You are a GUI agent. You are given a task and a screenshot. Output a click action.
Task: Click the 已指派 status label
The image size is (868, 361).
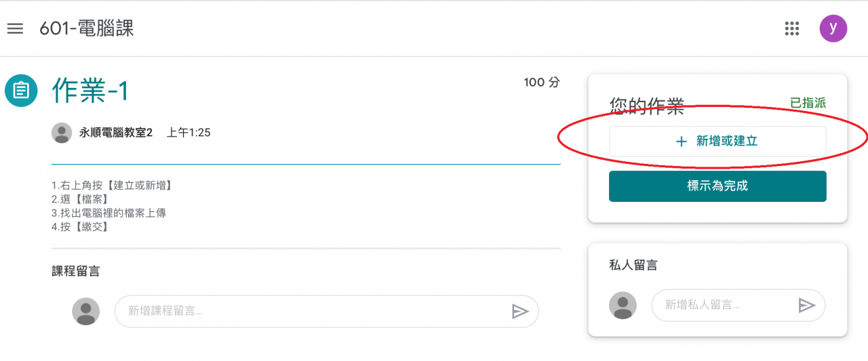click(808, 103)
